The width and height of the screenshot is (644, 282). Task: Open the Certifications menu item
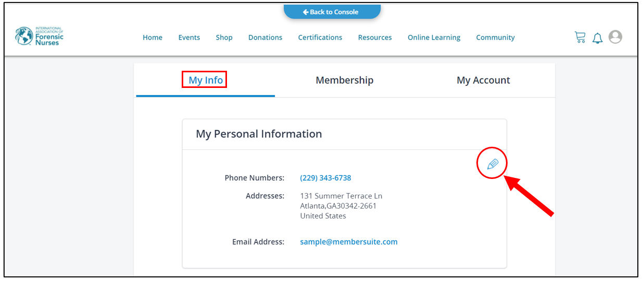(320, 37)
